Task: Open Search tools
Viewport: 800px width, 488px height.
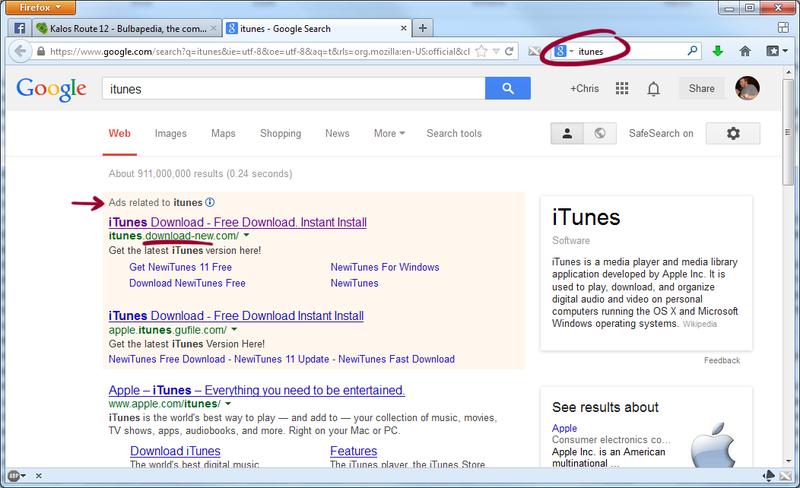Action: click(454, 133)
